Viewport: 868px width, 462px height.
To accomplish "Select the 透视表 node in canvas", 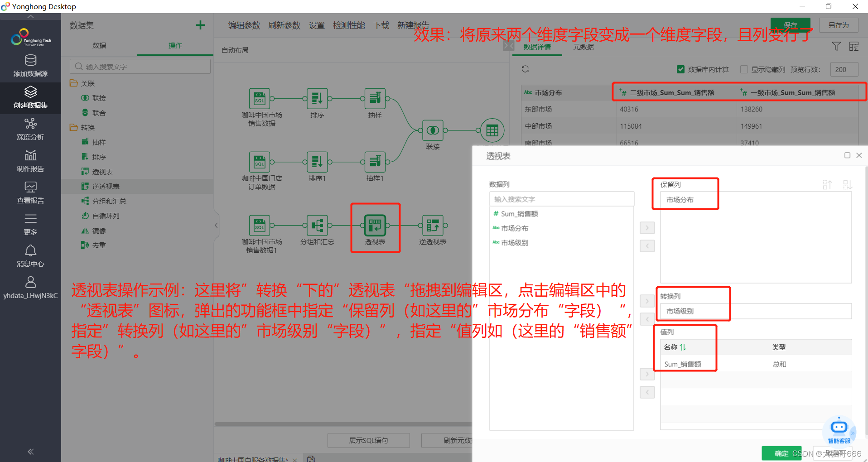I will coord(375,225).
